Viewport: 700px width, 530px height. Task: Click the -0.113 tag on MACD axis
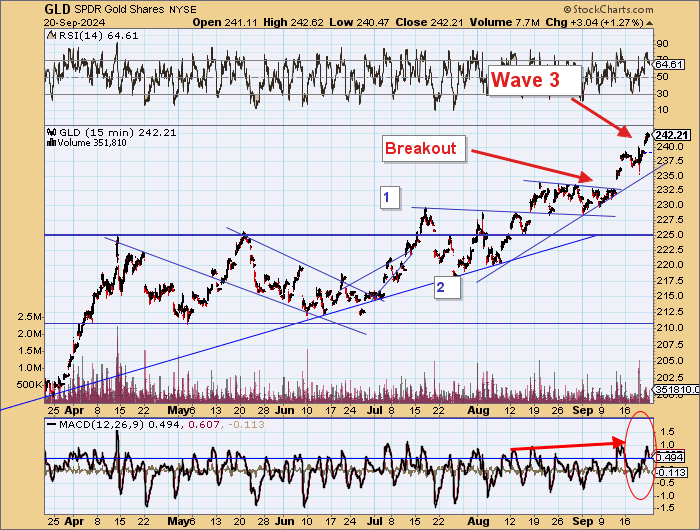pyautogui.click(x=671, y=472)
